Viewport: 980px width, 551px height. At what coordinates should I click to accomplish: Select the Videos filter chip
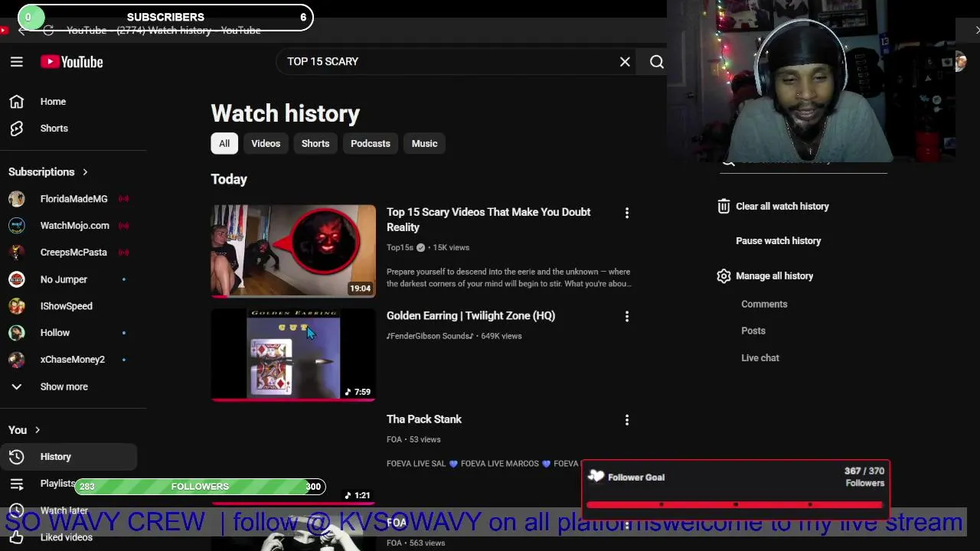point(266,144)
